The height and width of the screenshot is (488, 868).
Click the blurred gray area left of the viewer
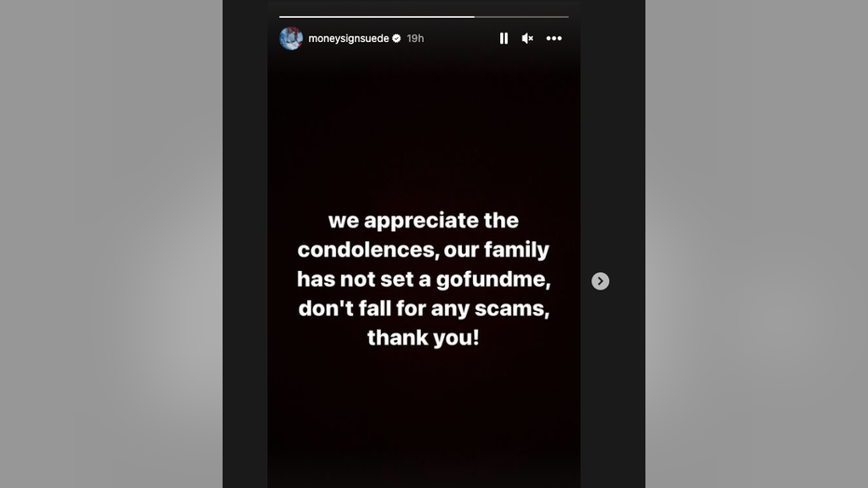point(111,244)
